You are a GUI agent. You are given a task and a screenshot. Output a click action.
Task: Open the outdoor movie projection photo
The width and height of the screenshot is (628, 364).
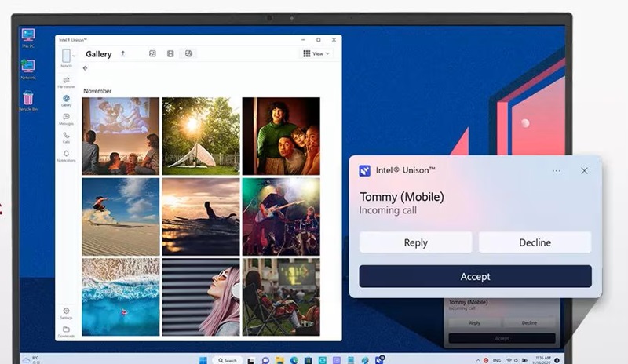121,136
